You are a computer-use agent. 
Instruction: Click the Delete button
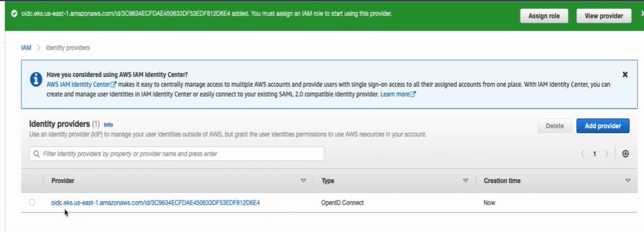tap(554, 126)
